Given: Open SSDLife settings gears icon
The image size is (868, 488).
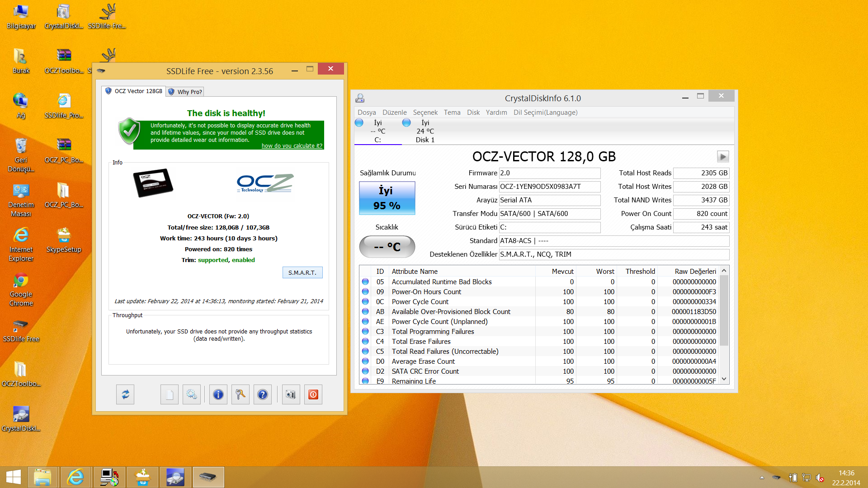Looking at the screenshot, I should (192, 394).
